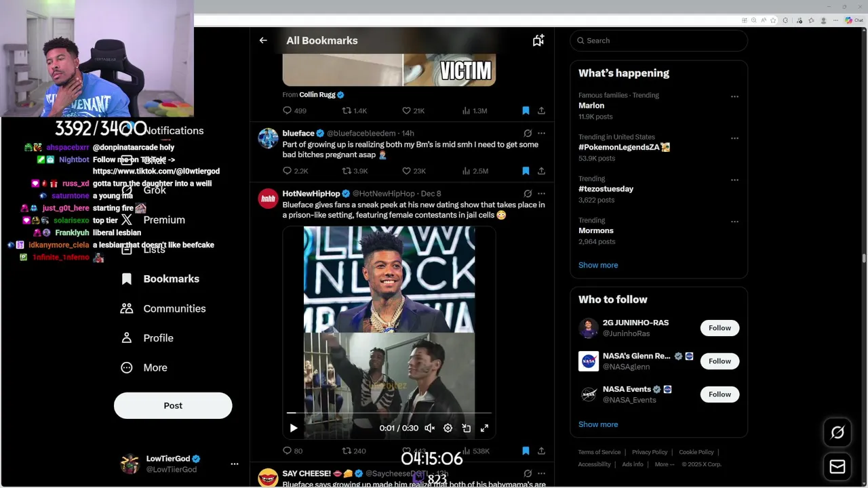This screenshot has height=488, width=868.
Task: Open more options on SAY CHEESE post
Action: 541,474
